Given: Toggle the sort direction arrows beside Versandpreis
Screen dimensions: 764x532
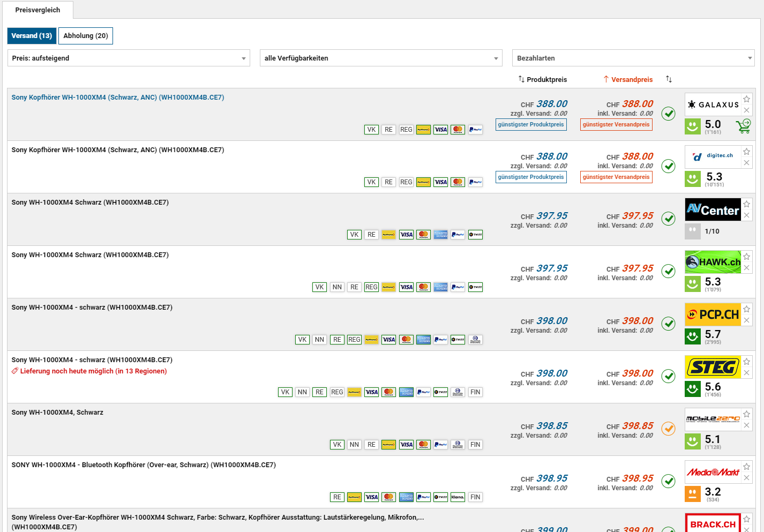Looking at the screenshot, I should 669,79.
